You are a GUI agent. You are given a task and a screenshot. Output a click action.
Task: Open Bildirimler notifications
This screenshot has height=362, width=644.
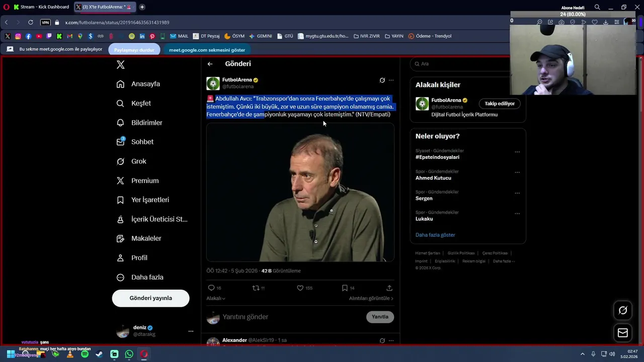tap(139, 123)
